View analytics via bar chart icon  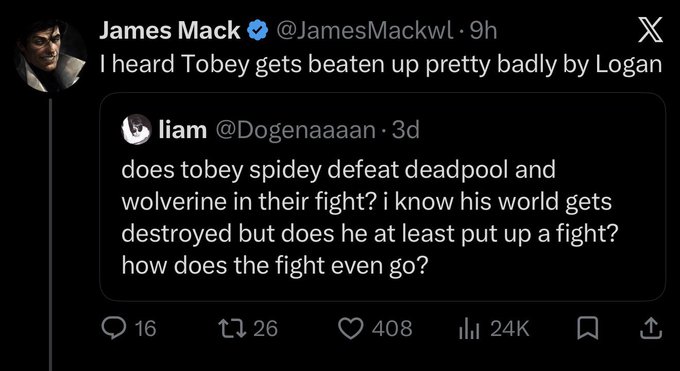click(469, 329)
